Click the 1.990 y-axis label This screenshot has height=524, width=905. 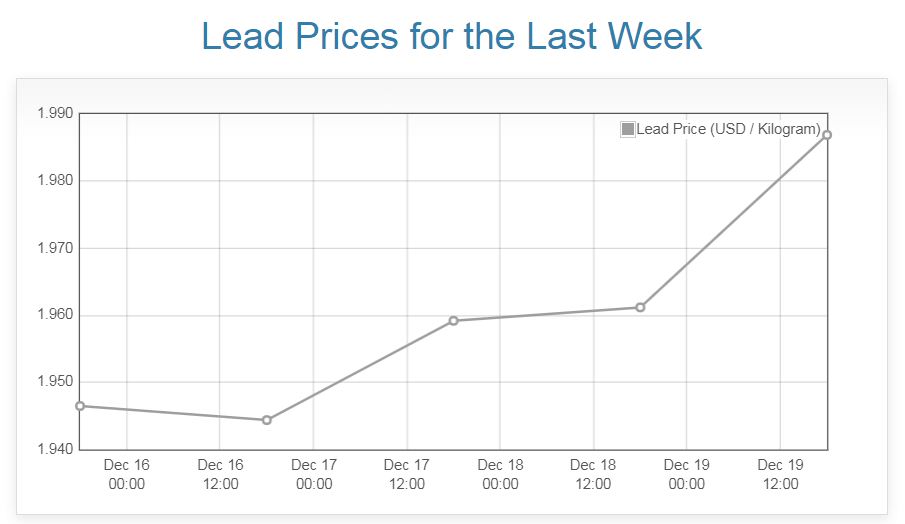click(x=55, y=114)
